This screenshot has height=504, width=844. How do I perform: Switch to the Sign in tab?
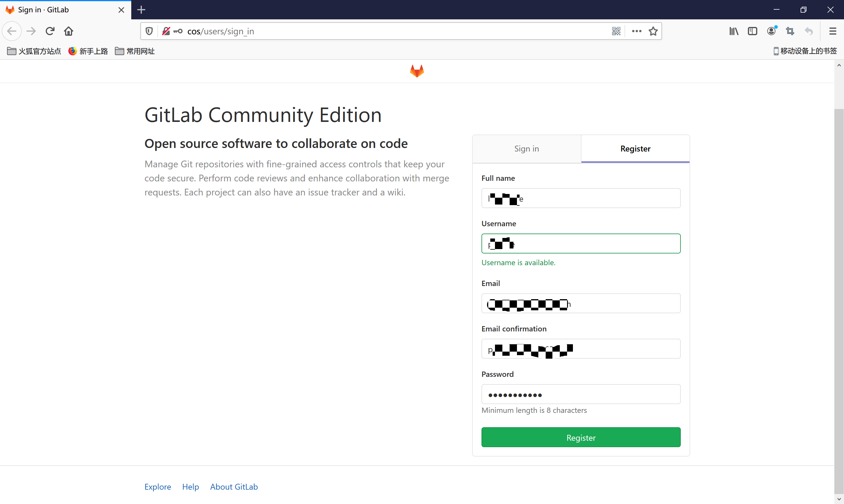click(x=526, y=148)
